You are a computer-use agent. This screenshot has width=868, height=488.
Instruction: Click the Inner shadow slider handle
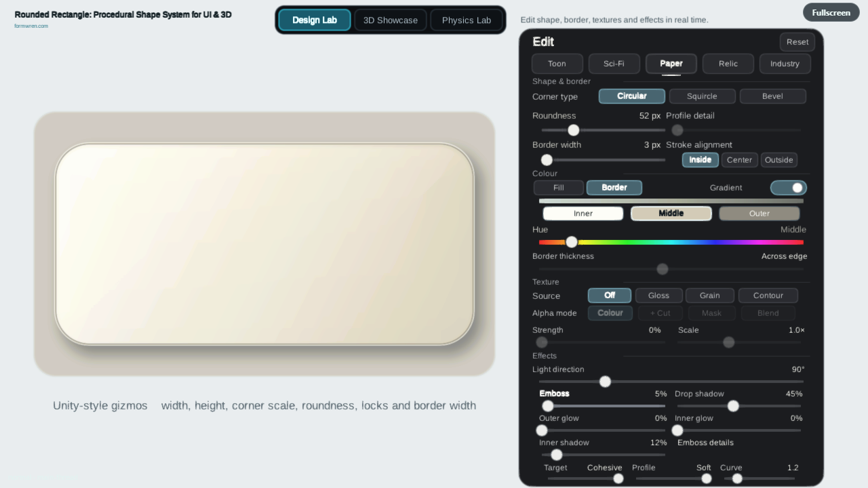[x=557, y=455]
